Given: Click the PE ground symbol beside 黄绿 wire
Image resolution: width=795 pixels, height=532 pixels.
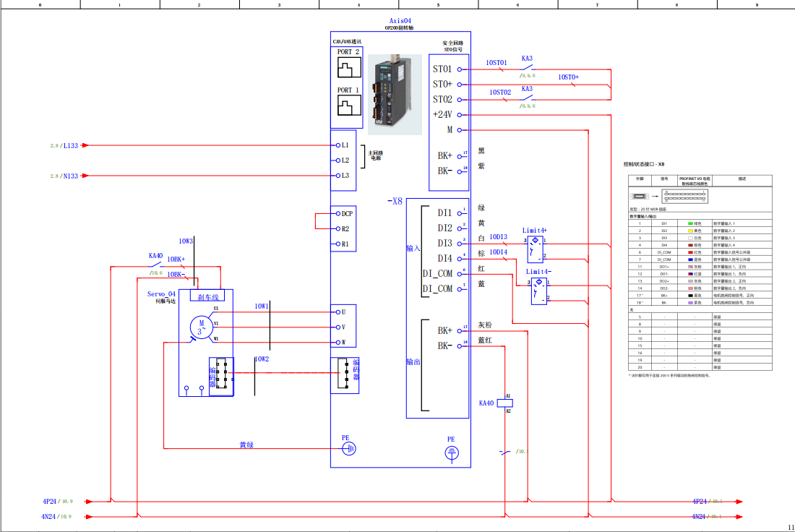Looking at the screenshot, I should click(348, 449).
